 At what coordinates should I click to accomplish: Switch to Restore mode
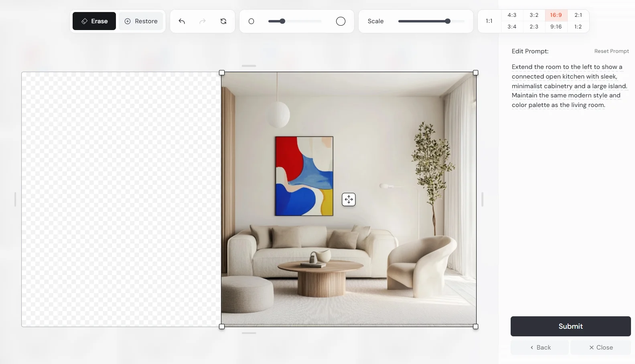tap(141, 21)
